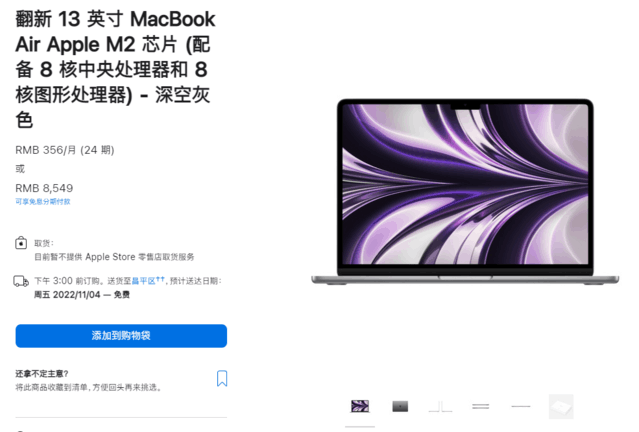639x432 pixels.
Task: Select the front-view MacBook thumbnail
Action: pos(360,406)
